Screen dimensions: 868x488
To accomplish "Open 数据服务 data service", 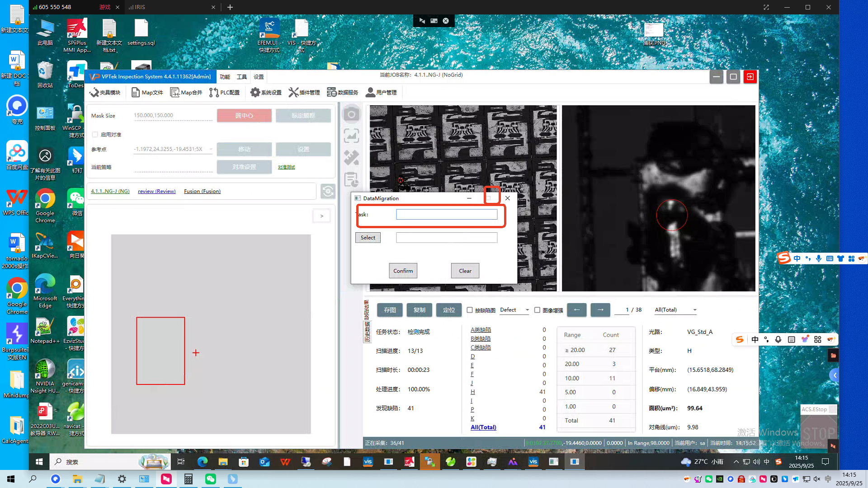I will click(343, 93).
